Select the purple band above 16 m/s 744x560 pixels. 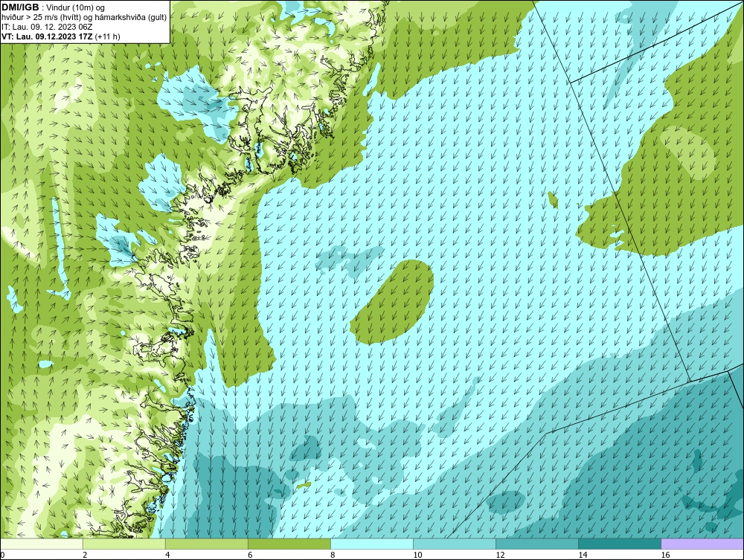point(702,544)
